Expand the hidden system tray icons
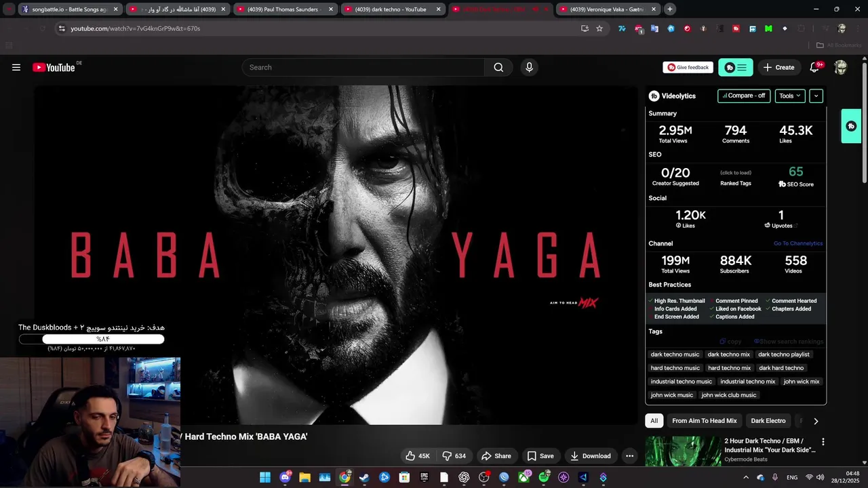This screenshot has height=488, width=868. click(x=746, y=477)
